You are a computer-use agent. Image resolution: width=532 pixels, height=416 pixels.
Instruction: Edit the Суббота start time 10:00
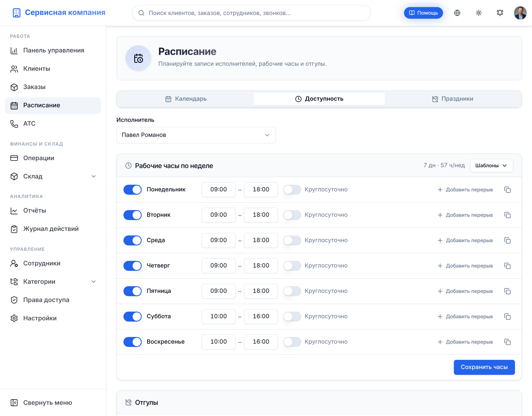pyautogui.click(x=218, y=317)
